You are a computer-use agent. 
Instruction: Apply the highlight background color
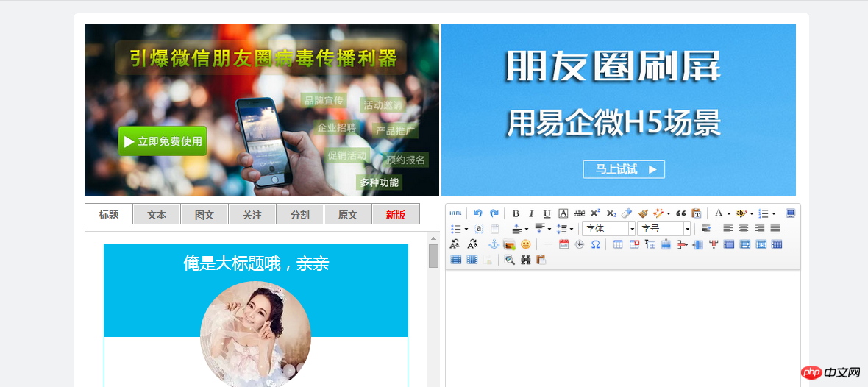click(741, 213)
